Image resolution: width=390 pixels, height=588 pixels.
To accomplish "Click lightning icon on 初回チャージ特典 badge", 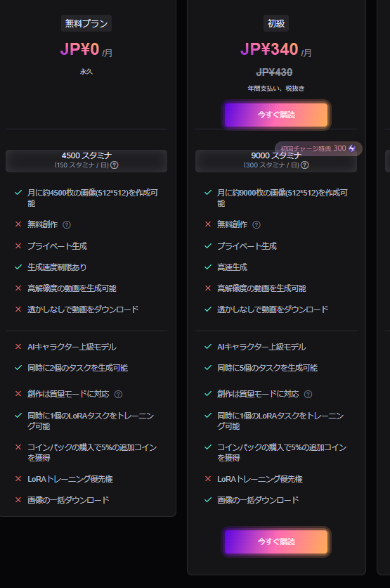I will point(352,148).
